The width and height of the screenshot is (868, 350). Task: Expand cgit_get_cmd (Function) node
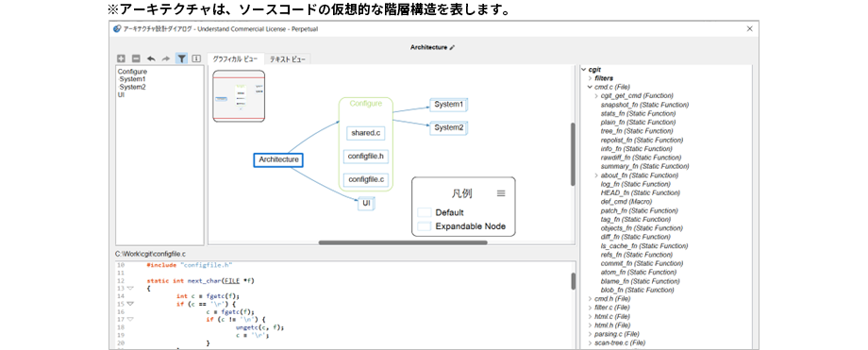click(x=596, y=96)
